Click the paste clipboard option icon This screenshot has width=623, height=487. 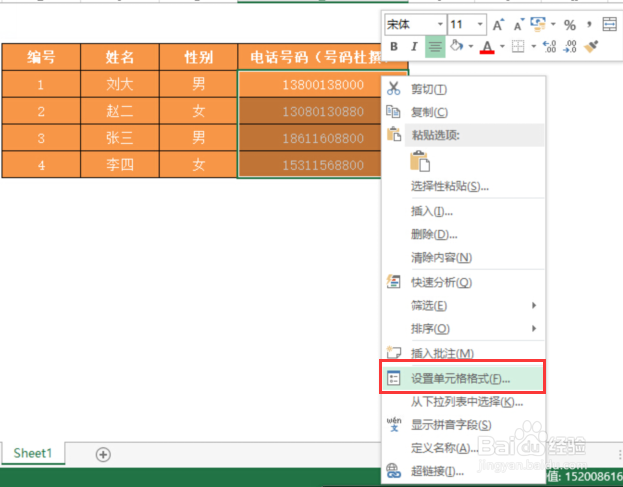(420, 161)
